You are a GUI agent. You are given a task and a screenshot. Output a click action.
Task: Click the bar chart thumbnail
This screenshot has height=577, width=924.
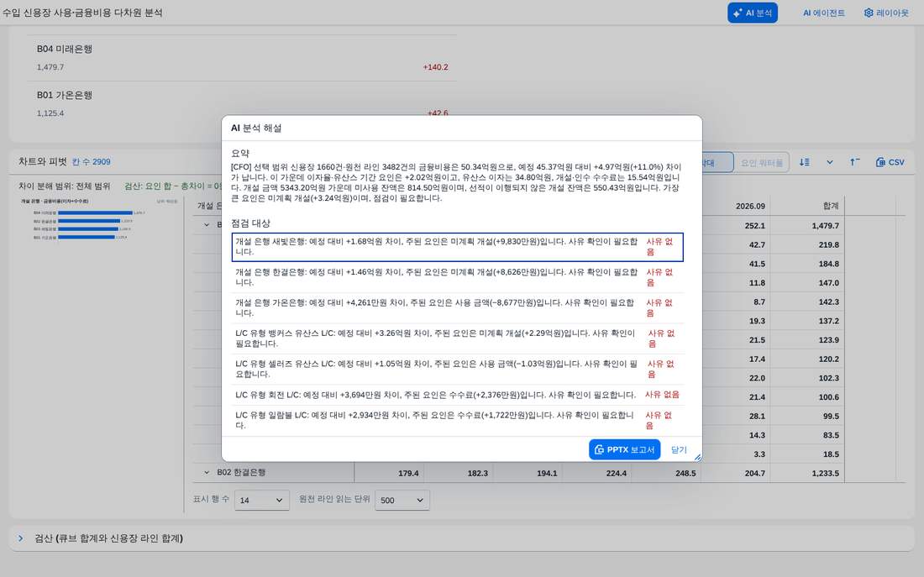pos(100,219)
